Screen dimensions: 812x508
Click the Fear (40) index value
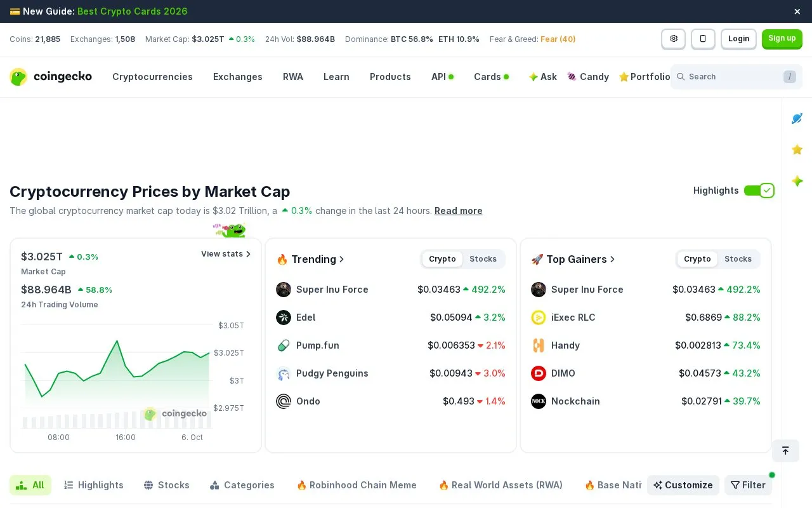(558, 39)
